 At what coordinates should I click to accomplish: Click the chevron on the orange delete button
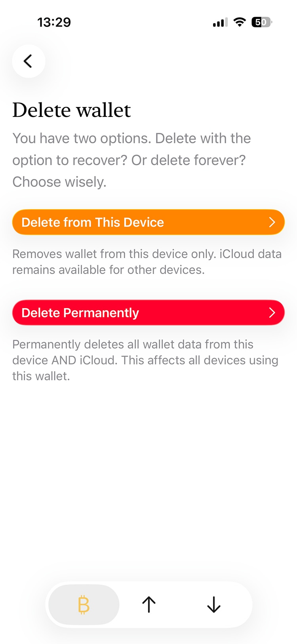pyautogui.click(x=272, y=222)
